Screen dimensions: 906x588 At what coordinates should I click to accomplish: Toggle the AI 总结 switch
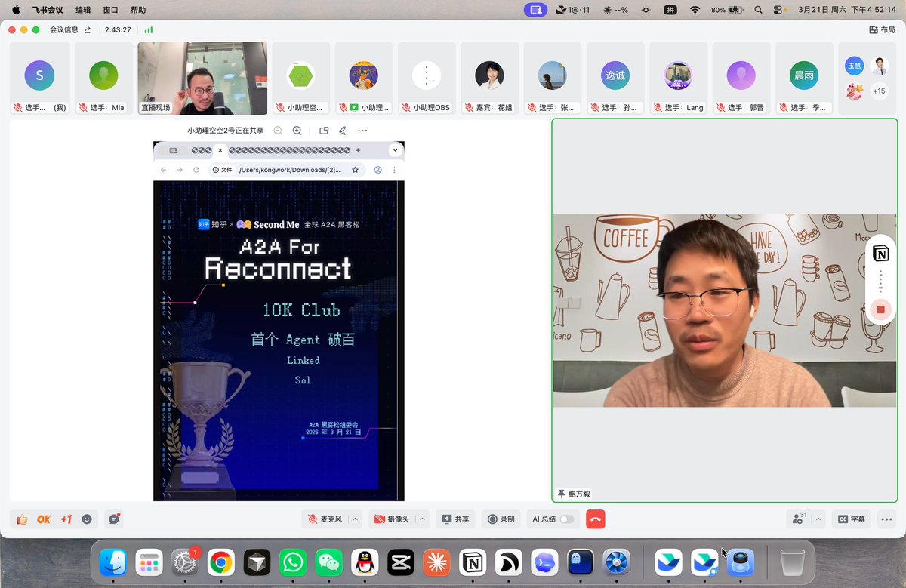point(565,519)
